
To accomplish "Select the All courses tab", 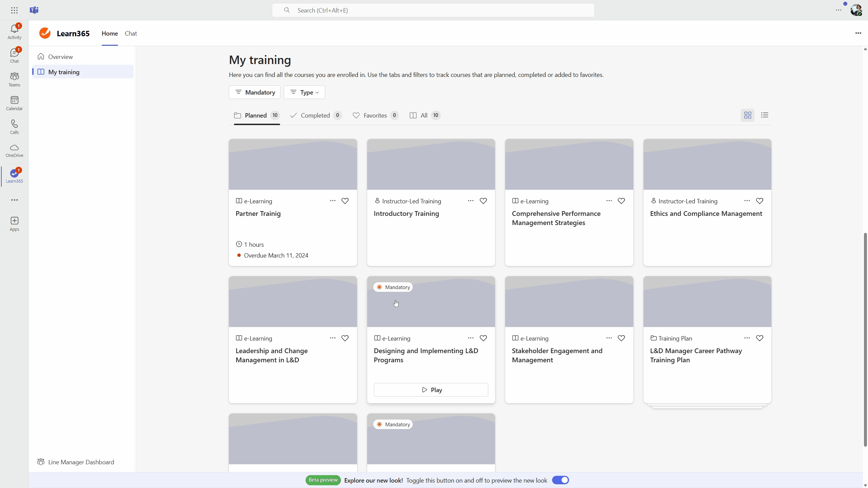I will coord(425,116).
